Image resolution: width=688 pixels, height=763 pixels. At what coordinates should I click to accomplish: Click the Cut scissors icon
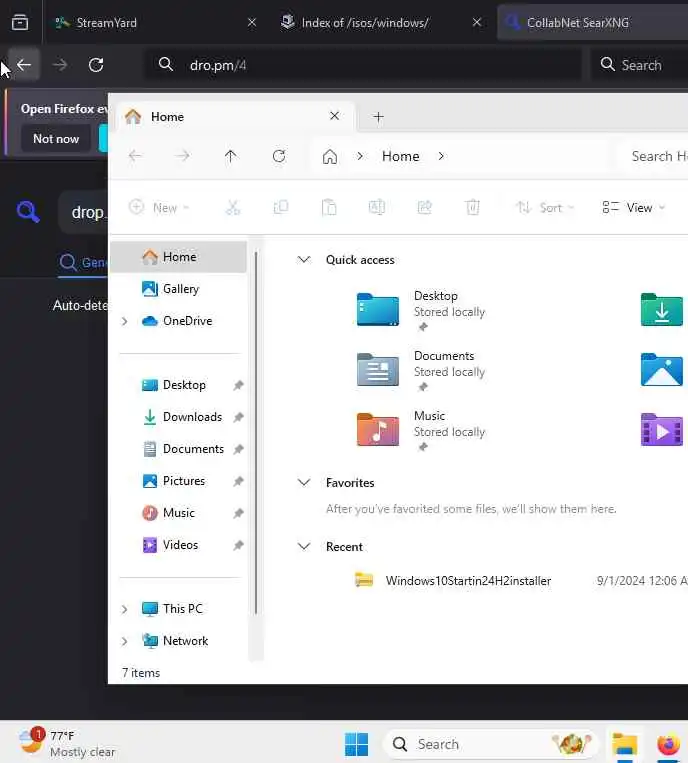pos(233,207)
